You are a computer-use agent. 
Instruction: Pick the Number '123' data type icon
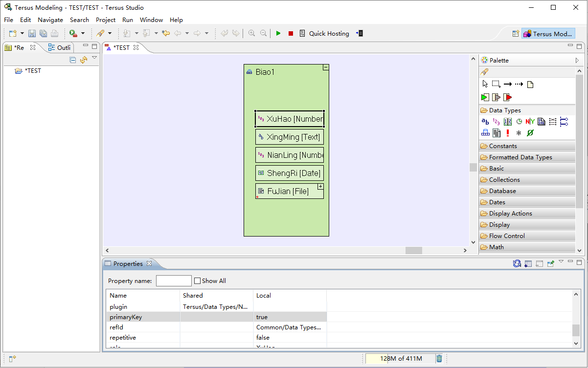(x=496, y=122)
